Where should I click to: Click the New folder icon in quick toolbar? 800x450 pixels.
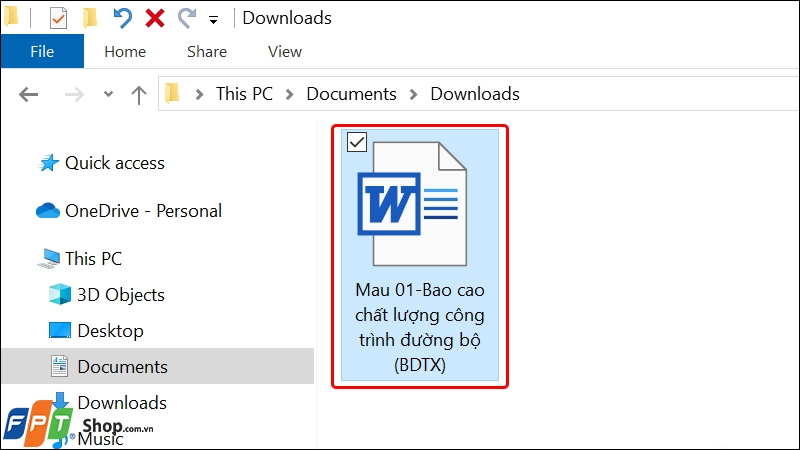[90, 18]
